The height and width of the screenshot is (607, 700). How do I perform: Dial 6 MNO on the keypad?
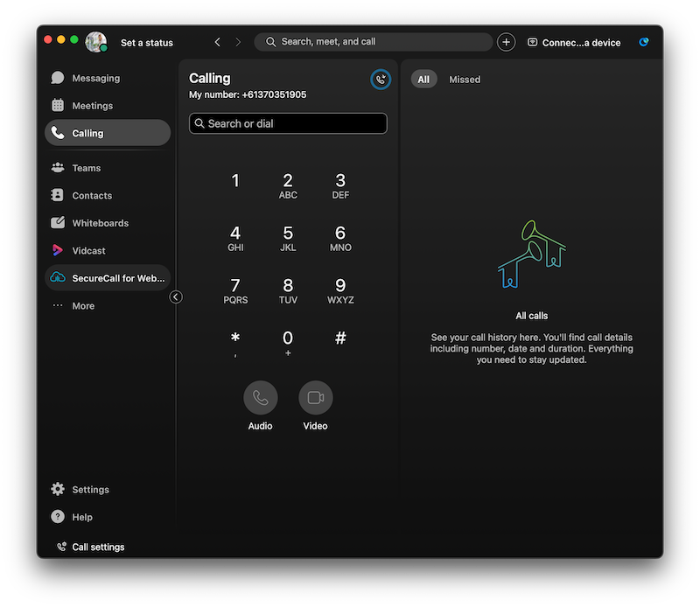coord(340,238)
